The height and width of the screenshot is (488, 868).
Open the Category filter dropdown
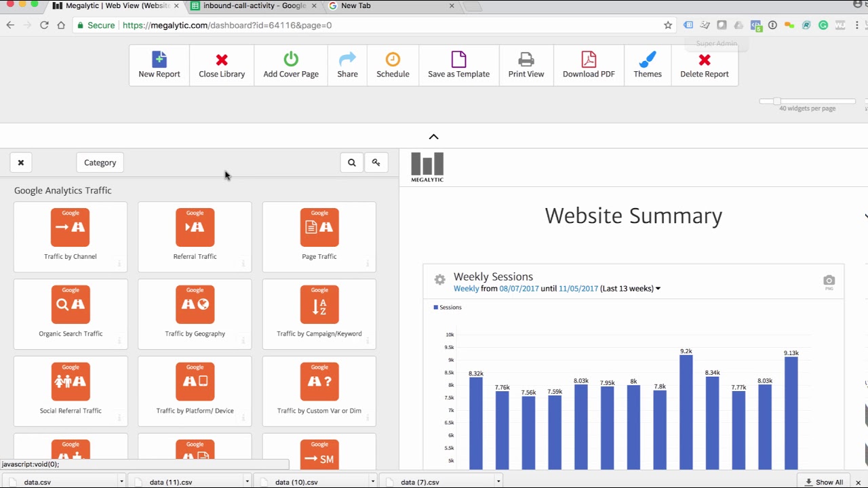click(x=100, y=163)
